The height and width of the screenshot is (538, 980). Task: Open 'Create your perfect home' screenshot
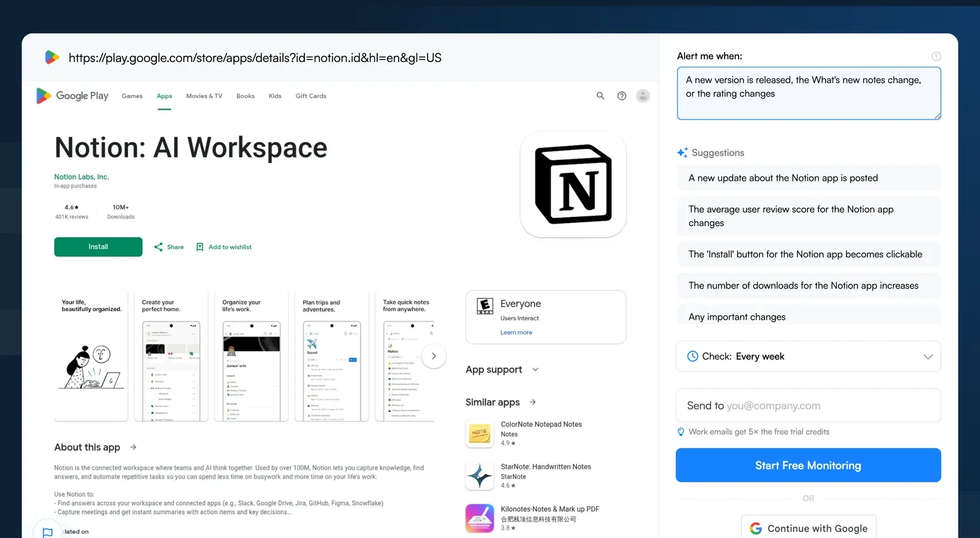coord(171,357)
